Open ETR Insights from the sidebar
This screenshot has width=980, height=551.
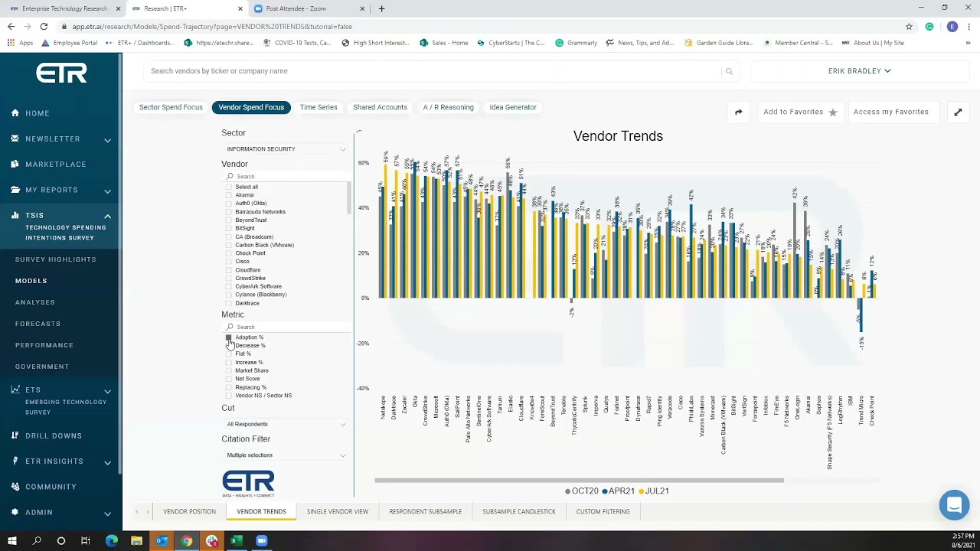(54, 461)
